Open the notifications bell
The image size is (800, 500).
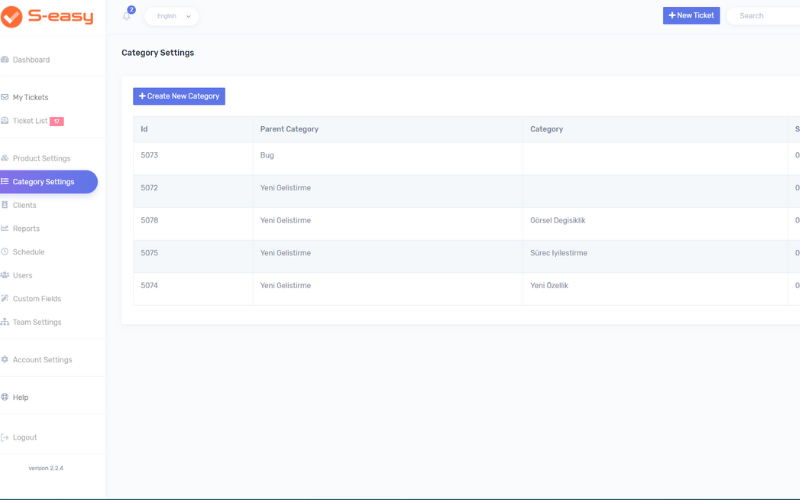[127, 16]
